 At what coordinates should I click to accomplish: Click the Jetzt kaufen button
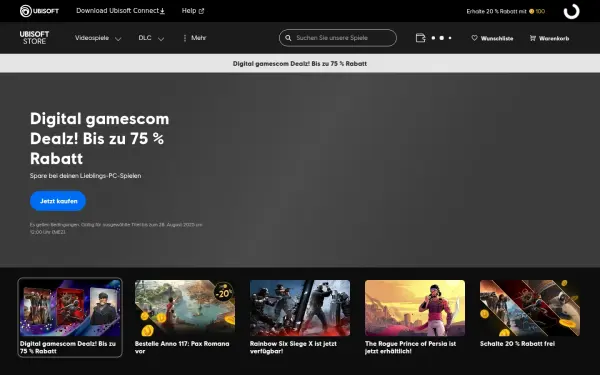(58, 201)
